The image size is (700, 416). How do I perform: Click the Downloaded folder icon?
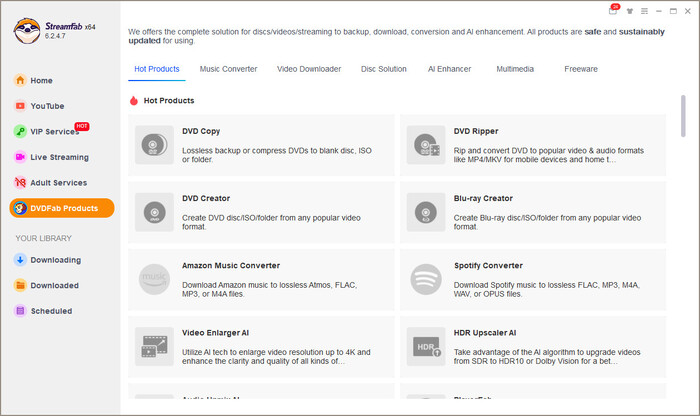click(20, 285)
